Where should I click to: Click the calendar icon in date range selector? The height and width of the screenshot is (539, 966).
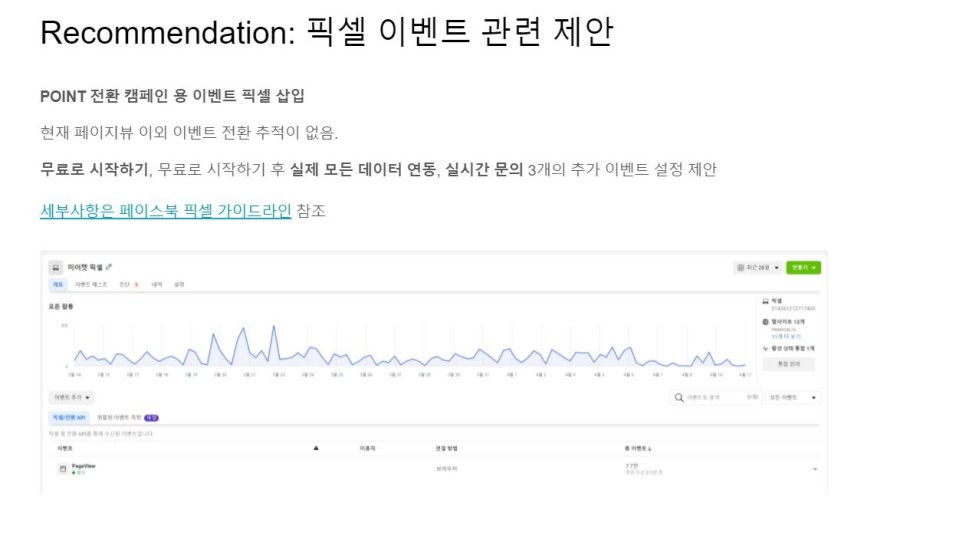click(x=740, y=267)
